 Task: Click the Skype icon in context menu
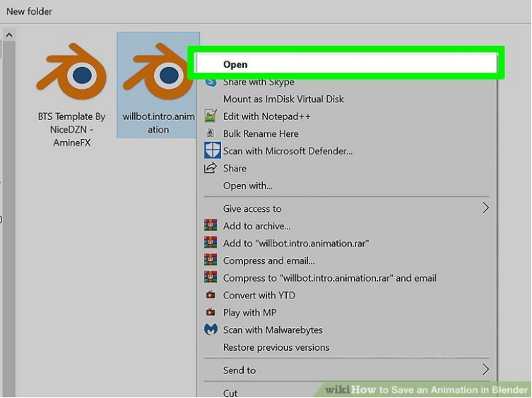click(211, 82)
